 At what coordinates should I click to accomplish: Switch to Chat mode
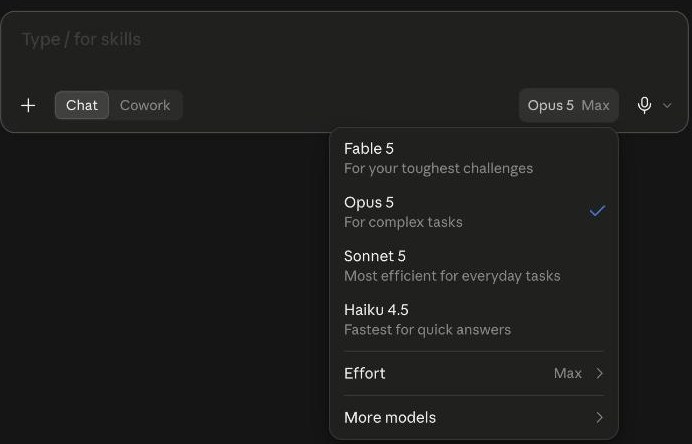pyautogui.click(x=82, y=105)
